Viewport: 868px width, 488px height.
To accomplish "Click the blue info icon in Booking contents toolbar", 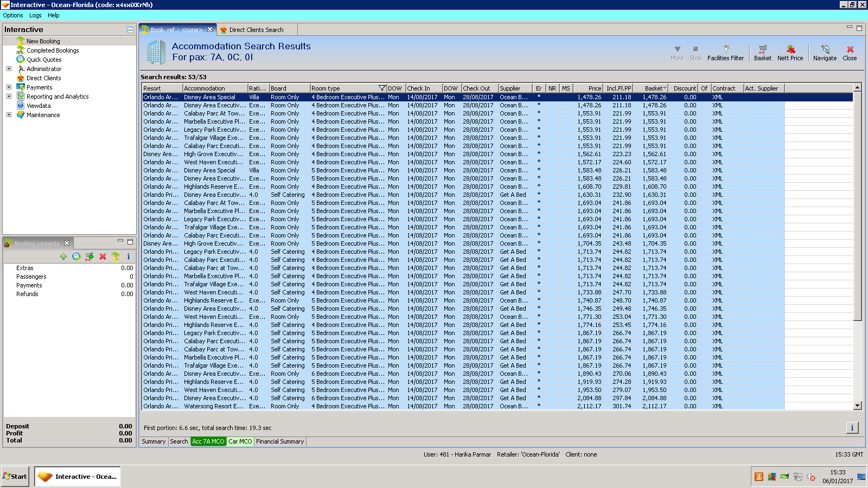I will [x=129, y=256].
